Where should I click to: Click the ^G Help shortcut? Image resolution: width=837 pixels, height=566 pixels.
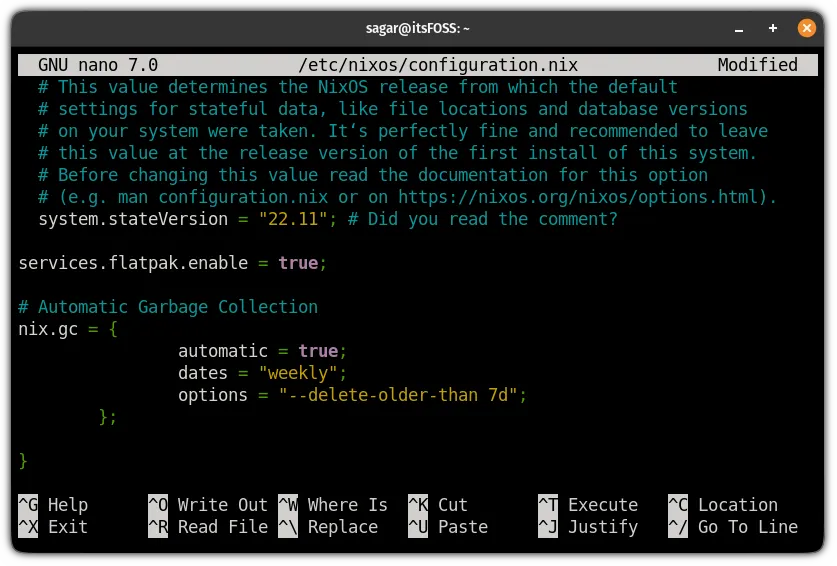coord(53,505)
